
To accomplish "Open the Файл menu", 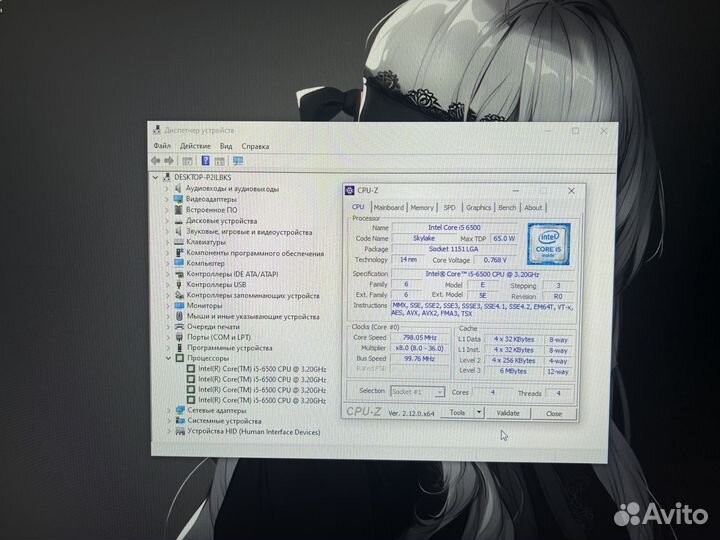I will click(162, 146).
